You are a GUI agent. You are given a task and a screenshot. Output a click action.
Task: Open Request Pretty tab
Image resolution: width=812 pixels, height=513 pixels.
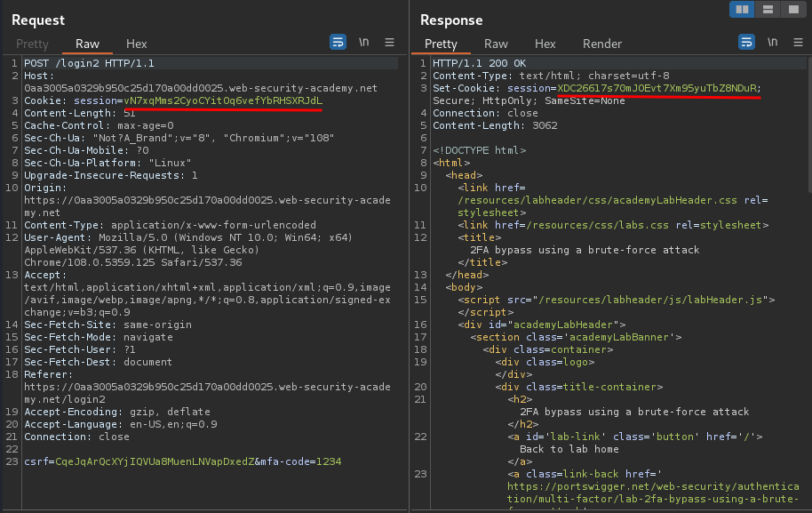tap(32, 44)
